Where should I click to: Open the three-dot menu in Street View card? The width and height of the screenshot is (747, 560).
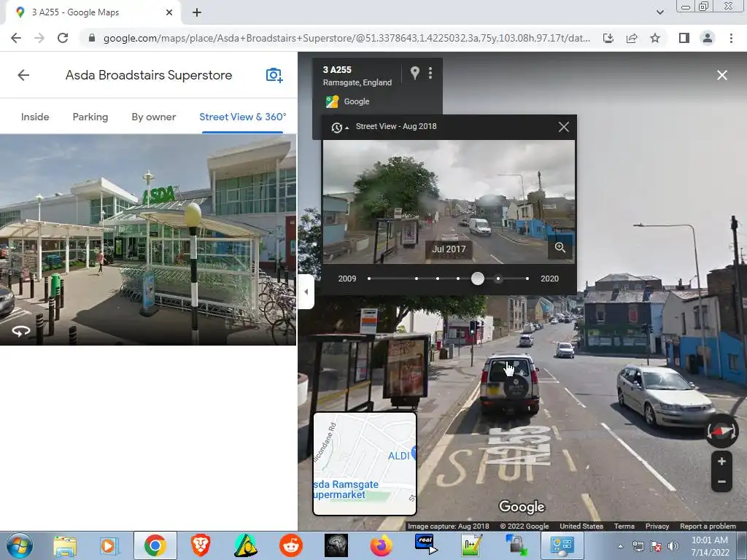(x=430, y=73)
